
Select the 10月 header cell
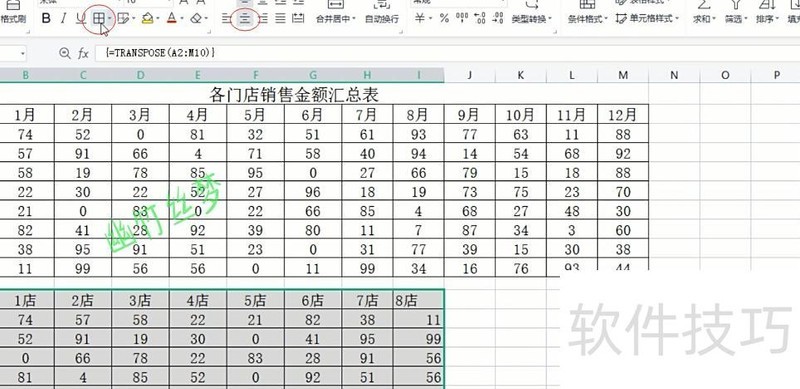coord(520,115)
